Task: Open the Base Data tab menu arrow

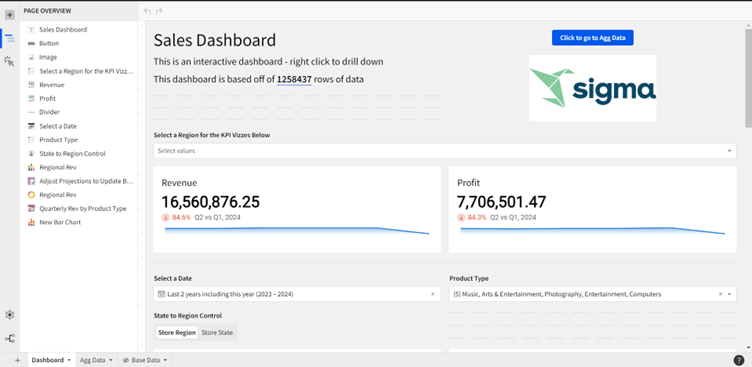Action: pyautogui.click(x=165, y=360)
